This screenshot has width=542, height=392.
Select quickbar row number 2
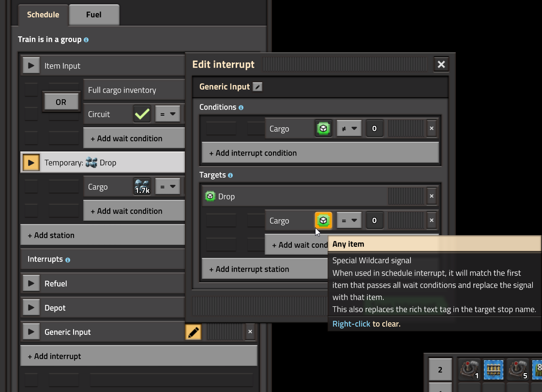(440, 370)
